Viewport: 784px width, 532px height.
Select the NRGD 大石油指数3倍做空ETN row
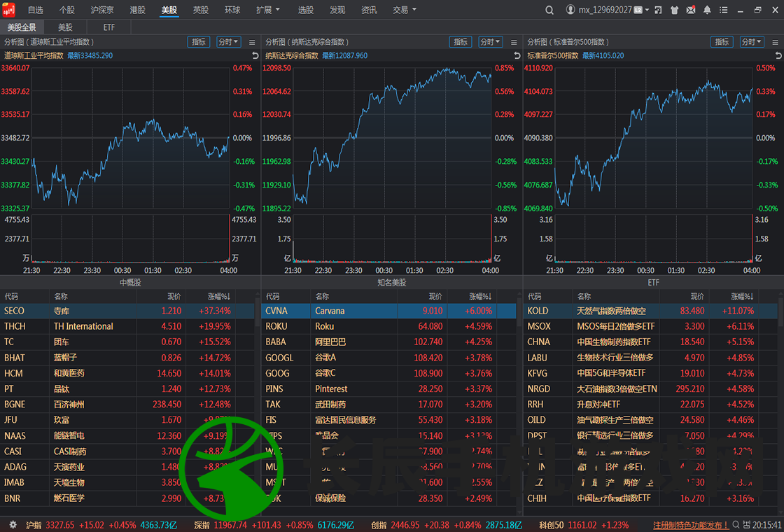pyautogui.click(x=651, y=388)
